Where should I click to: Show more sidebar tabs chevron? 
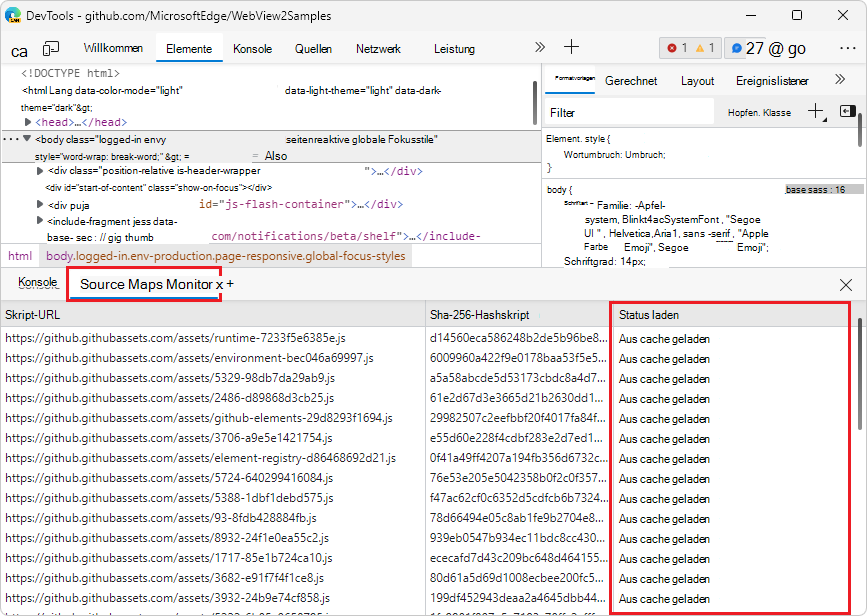pos(840,79)
